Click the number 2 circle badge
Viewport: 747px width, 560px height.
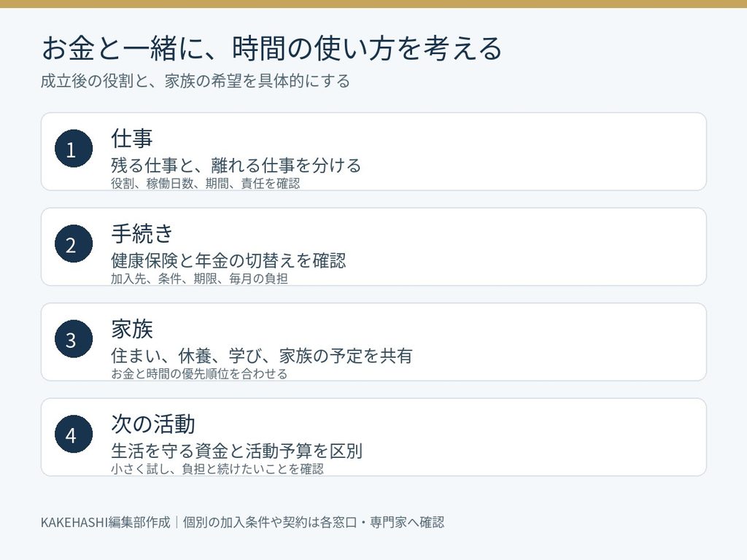point(74,244)
